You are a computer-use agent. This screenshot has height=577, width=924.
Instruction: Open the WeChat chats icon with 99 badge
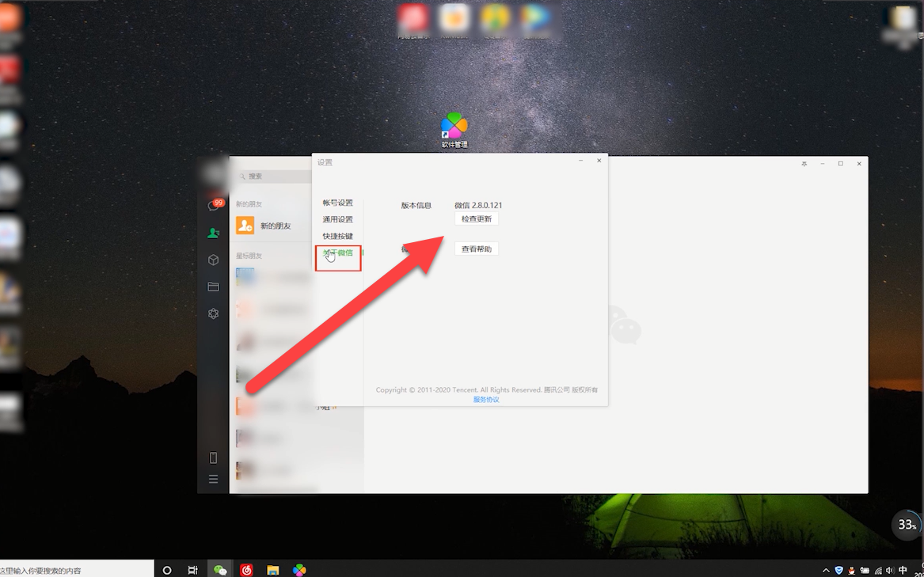215,205
